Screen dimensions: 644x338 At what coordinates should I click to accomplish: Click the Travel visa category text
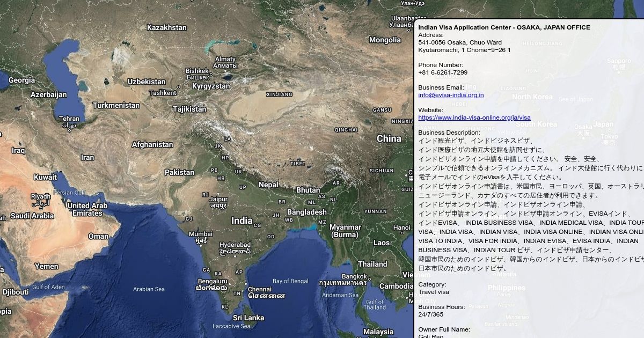tap(434, 292)
